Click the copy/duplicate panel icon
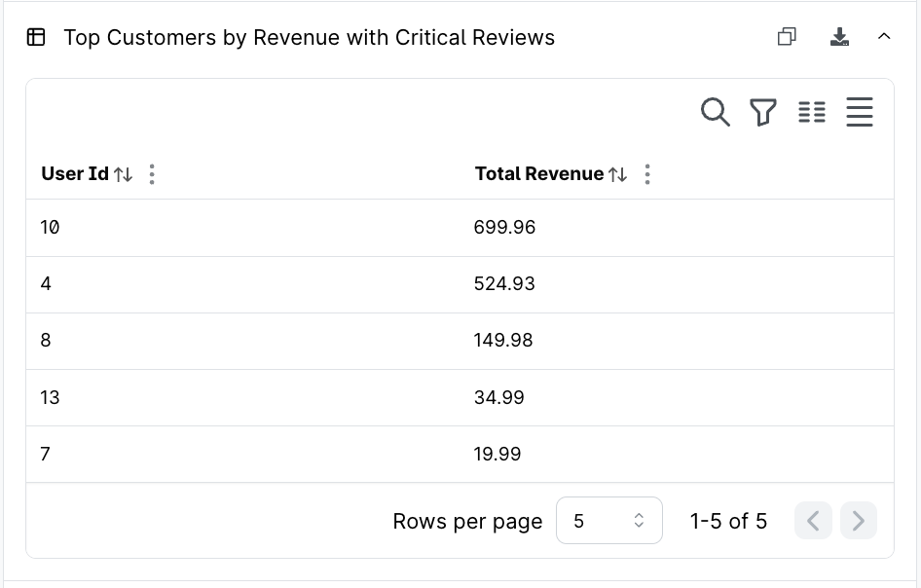 pos(787,37)
